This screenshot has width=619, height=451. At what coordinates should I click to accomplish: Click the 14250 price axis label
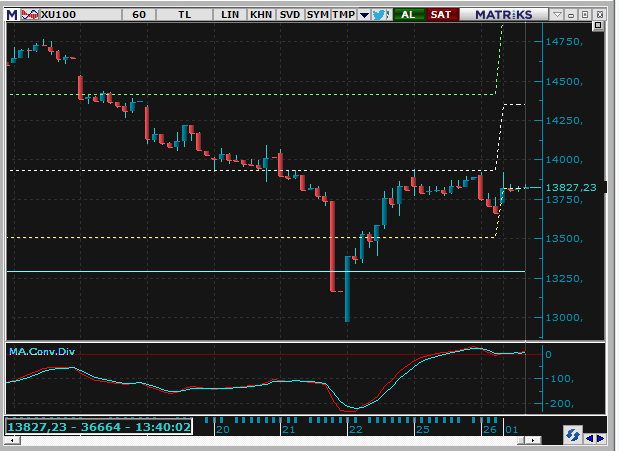[564, 120]
